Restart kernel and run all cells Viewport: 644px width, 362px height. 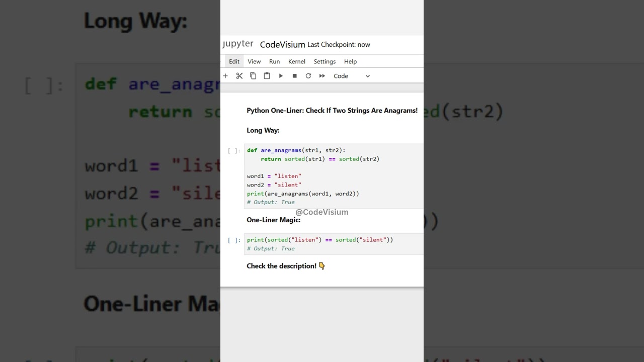pyautogui.click(x=322, y=76)
